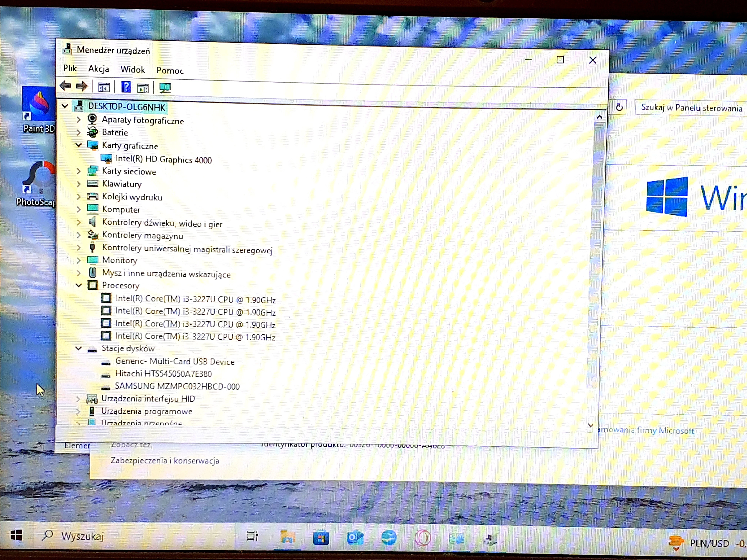Expand the Klawiatury category
Screen dimensions: 747x560
(78, 184)
